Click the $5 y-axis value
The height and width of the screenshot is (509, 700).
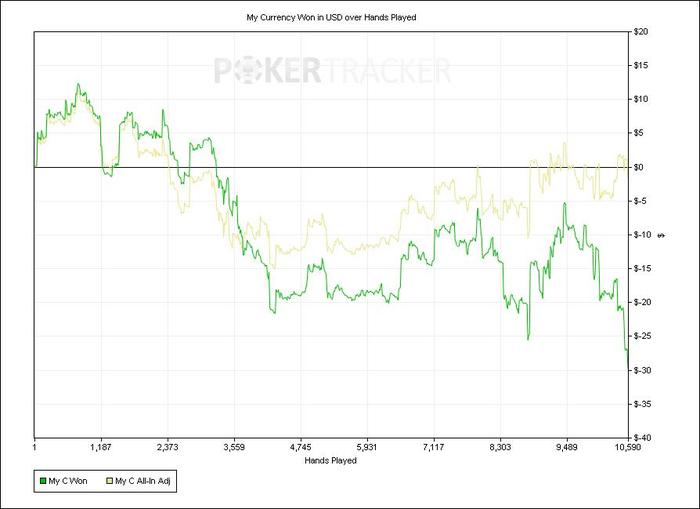point(639,133)
